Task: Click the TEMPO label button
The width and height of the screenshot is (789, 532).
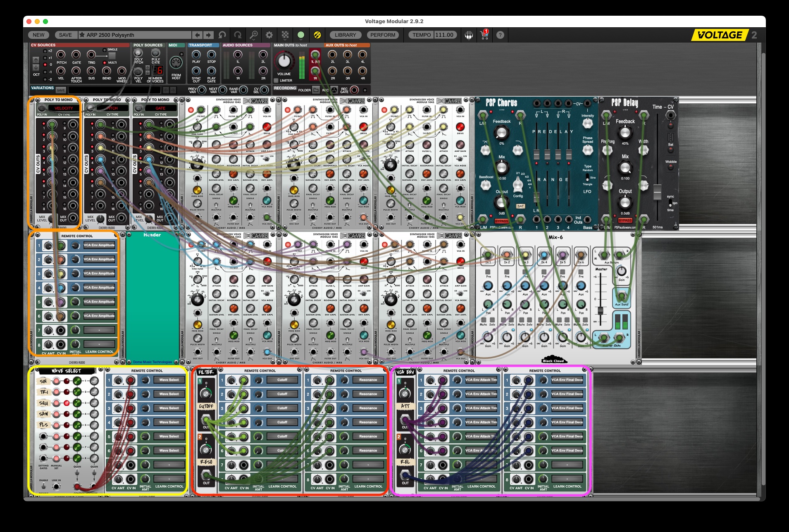Action: [421, 35]
